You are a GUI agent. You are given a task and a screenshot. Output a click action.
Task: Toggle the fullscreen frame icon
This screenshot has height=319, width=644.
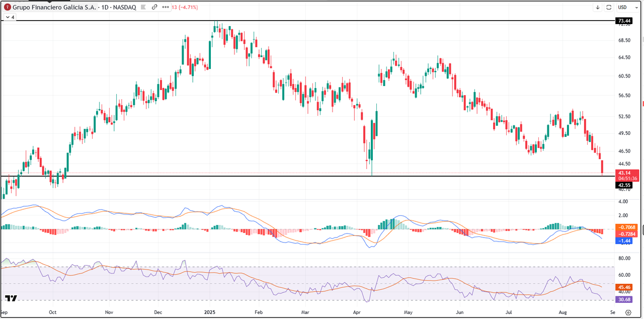point(608,7)
